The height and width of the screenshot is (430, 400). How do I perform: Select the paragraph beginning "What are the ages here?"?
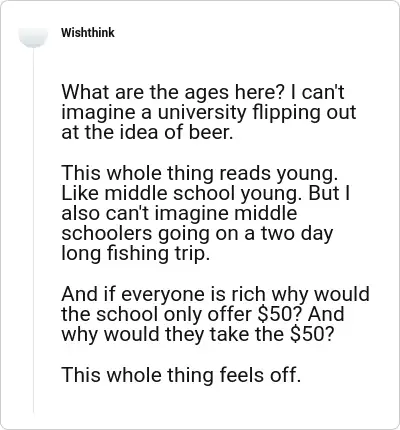click(209, 112)
